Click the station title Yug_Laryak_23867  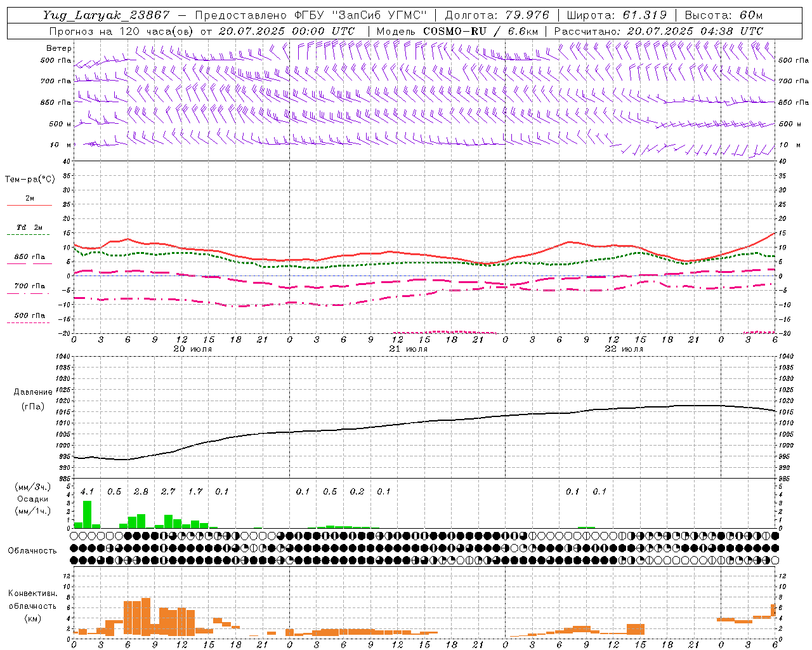(x=106, y=15)
